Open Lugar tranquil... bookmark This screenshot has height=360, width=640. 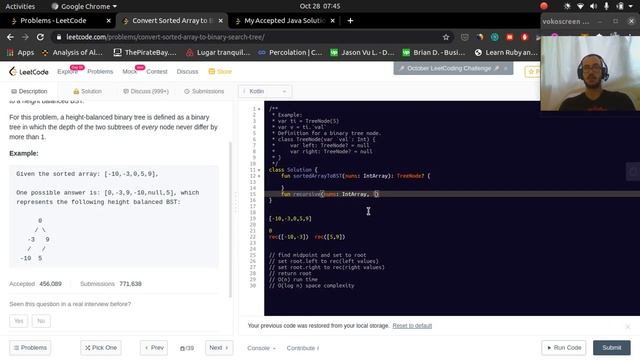click(218, 53)
